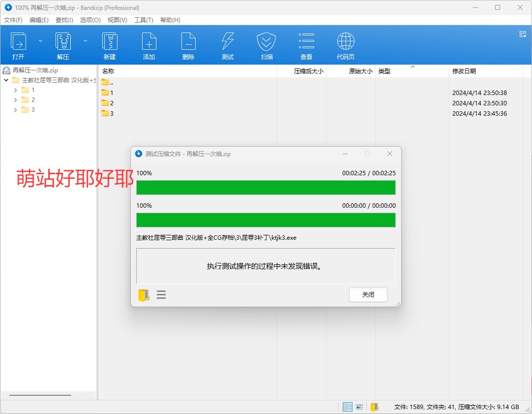
Task: Open the Codepage (代码页) selector
Action: click(345, 45)
